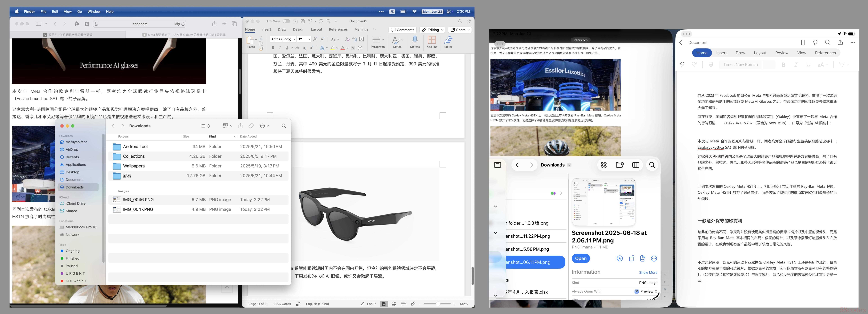This screenshot has height=314, width=868.
Task: Click English (China) language in Word status bar
Action: point(317,304)
